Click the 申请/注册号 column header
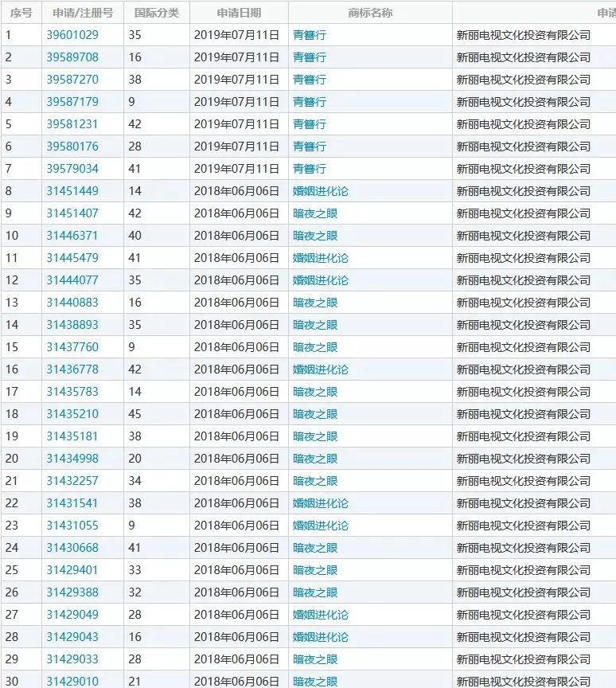 pyautogui.click(x=83, y=13)
